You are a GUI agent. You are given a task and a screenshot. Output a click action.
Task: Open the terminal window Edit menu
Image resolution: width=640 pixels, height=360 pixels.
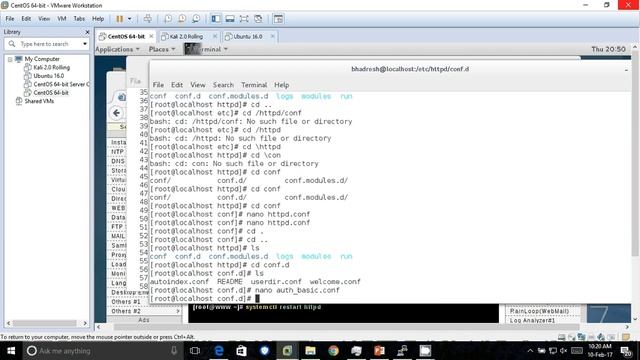click(177, 85)
